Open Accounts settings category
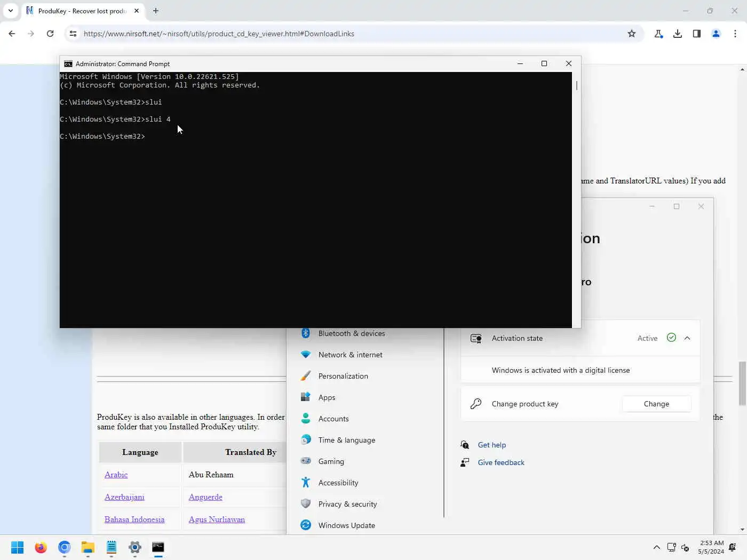Screen dimensions: 747x560 click(333, 419)
